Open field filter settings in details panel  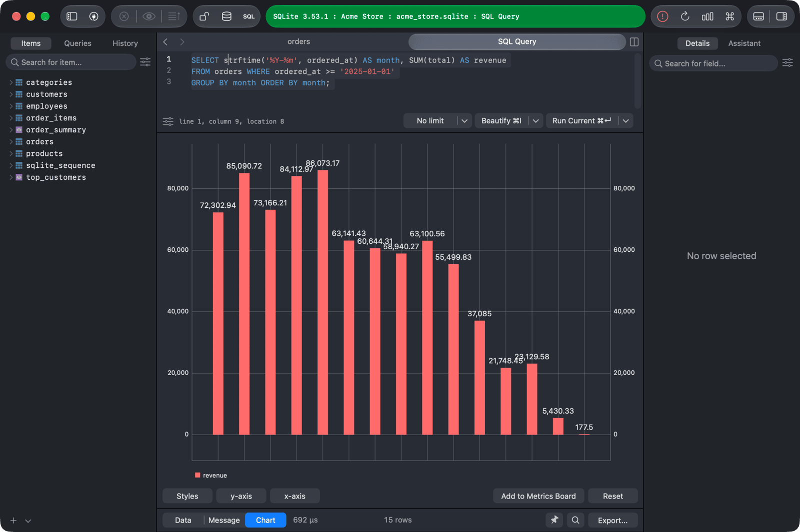787,63
